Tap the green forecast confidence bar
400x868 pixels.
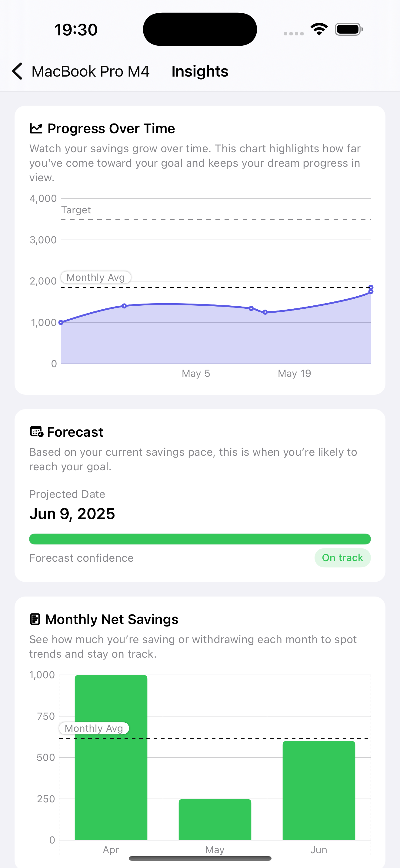200,539
